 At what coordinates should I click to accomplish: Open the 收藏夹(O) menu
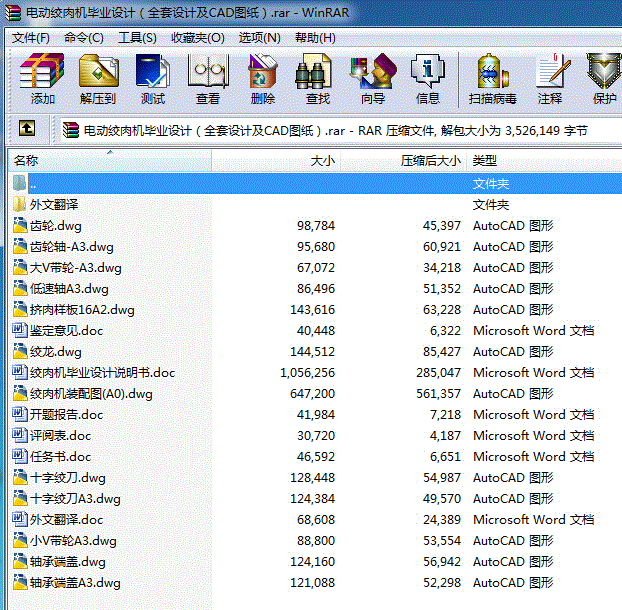[198, 38]
